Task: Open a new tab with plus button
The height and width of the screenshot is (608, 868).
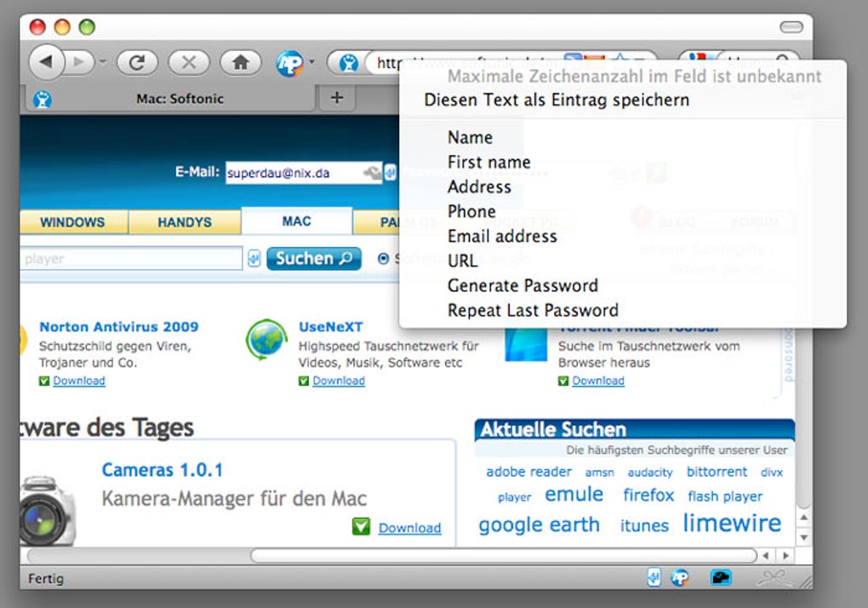Action: pos(337,98)
